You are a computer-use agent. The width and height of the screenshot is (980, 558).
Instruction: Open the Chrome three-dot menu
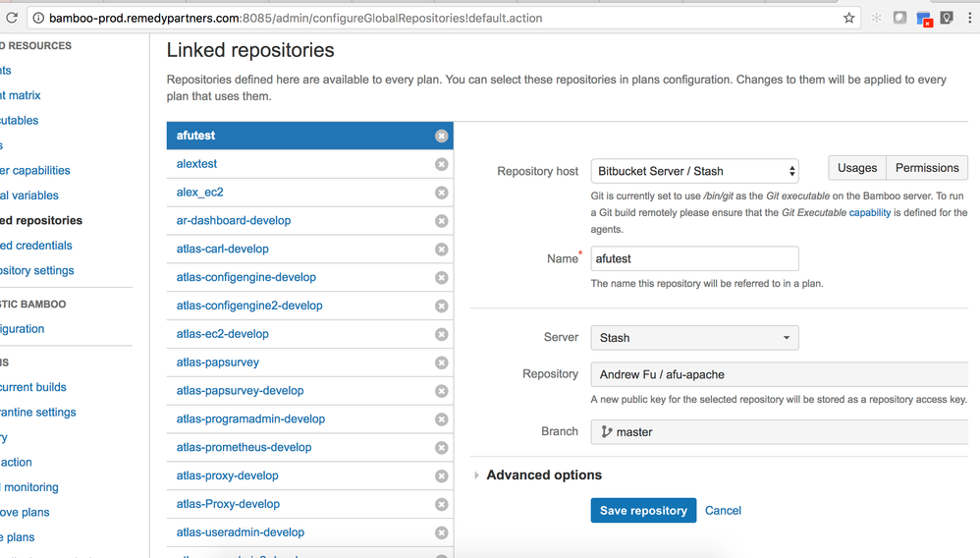pyautogui.click(x=970, y=18)
